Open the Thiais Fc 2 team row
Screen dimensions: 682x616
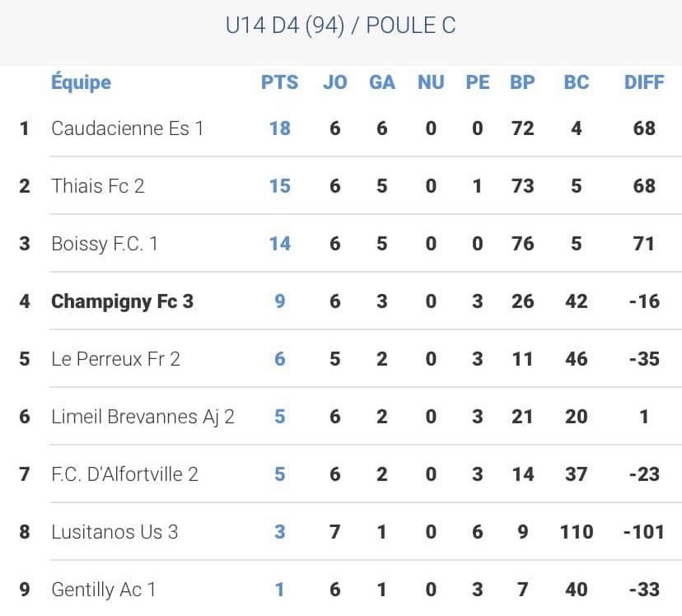tap(97, 186)
